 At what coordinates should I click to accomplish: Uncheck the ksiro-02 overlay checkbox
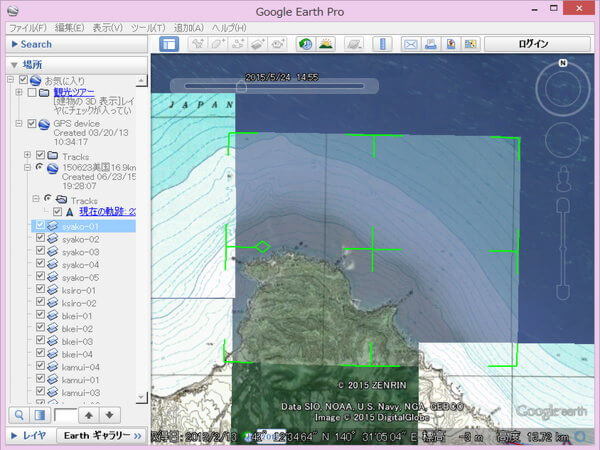[x=40, y=302]
